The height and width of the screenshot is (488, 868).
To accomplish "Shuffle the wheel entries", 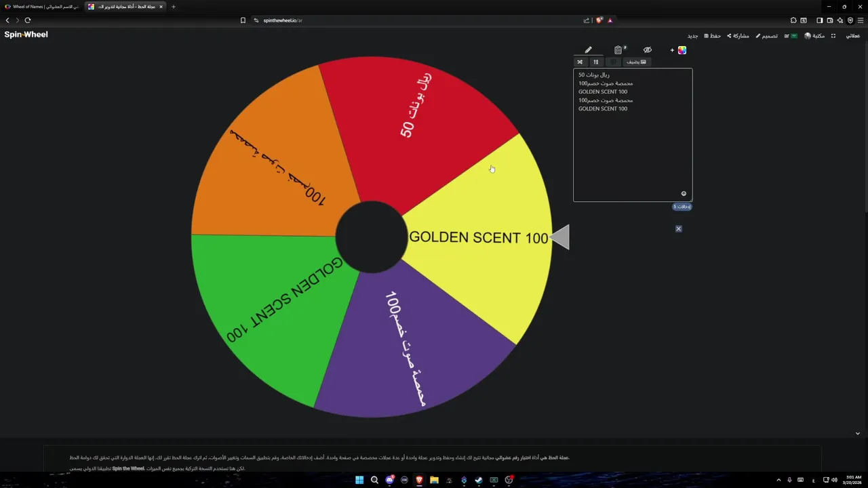I will 580,62.
